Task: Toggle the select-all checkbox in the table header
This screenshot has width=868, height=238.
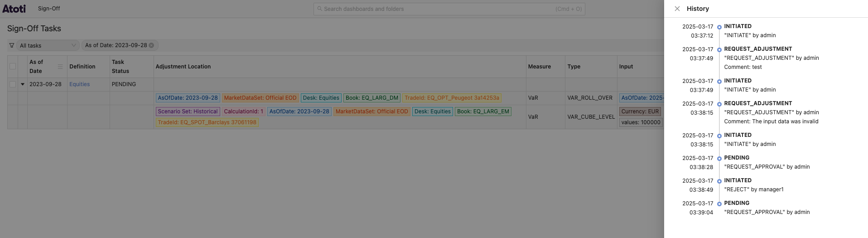Action: (x=13, y=66)
